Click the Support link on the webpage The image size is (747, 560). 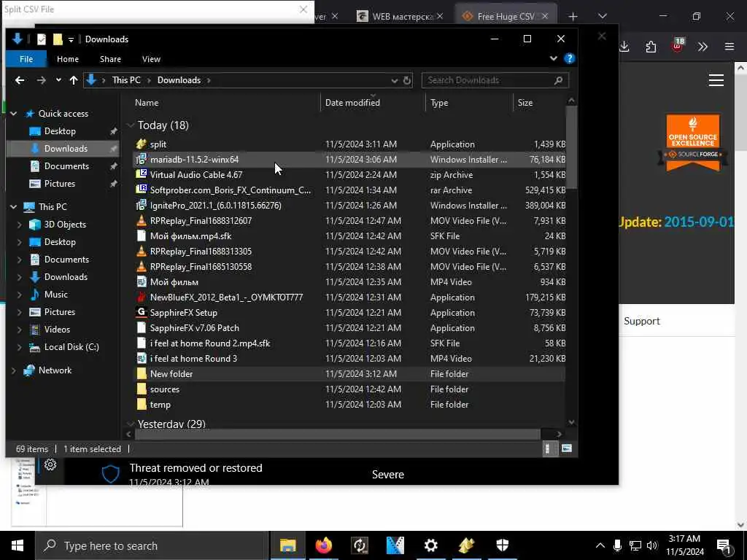641,321
